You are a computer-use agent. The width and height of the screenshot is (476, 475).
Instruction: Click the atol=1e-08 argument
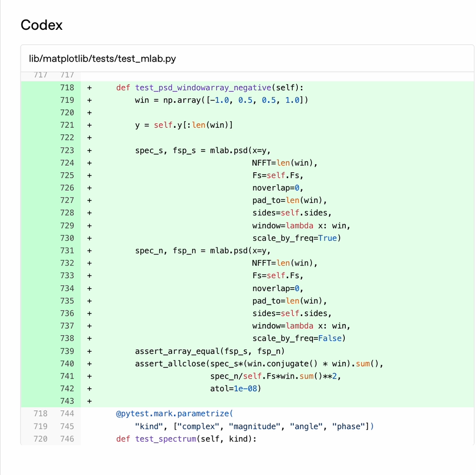tap(236, 389)
